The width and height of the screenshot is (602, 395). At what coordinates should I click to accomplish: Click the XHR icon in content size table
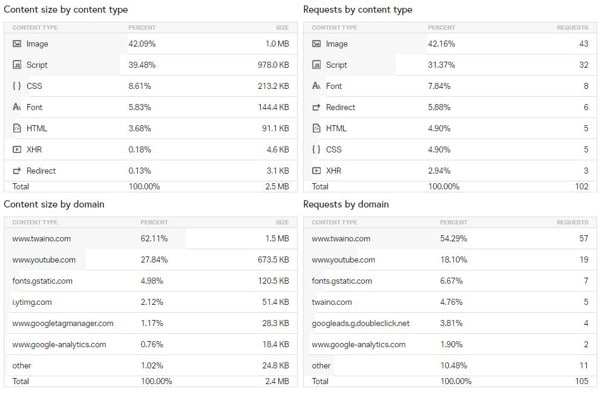point(17,149)
